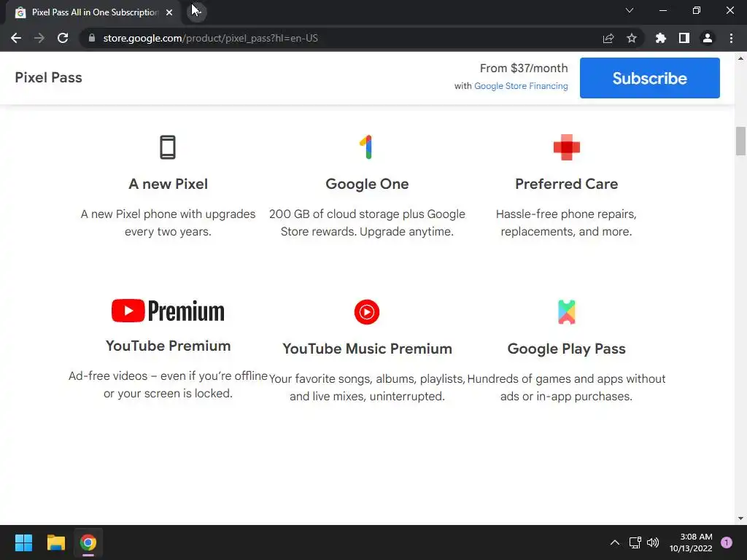Open the Chrome three-dot menu
The width and height of the screenshot is (747, 560).
(731, 38)
